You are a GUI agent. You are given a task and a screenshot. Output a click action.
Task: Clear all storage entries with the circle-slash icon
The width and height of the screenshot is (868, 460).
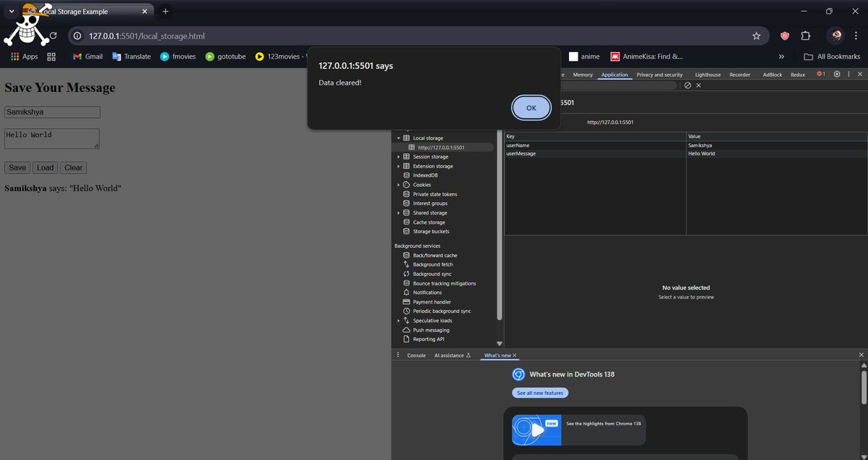click(688, 85)
